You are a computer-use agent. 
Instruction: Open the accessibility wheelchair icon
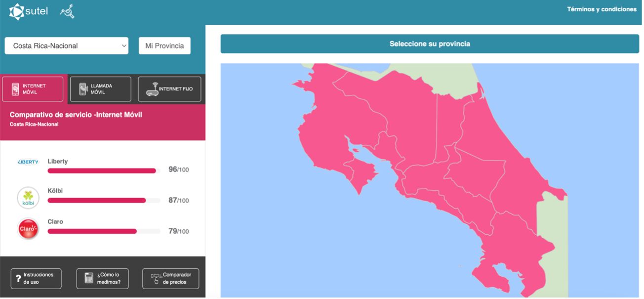coord(67,11)
